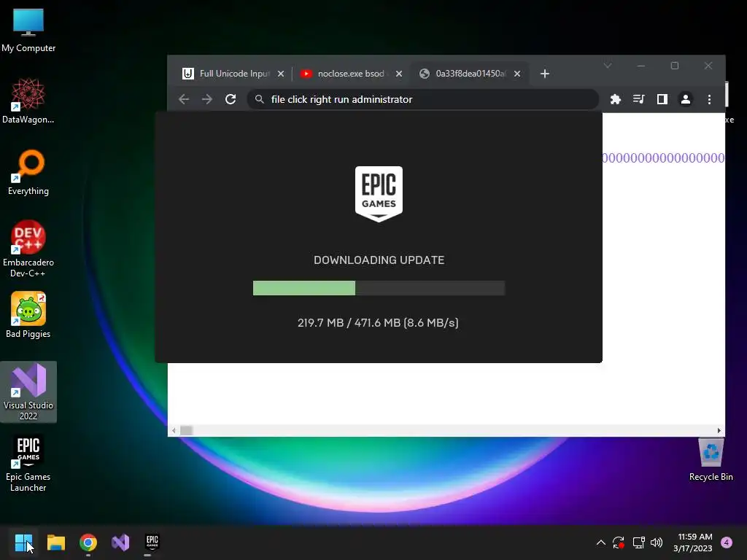This screenshot has height=560, width=747.
Task: Open the volume speaker tray icon
Action: [x=657, y=542]
